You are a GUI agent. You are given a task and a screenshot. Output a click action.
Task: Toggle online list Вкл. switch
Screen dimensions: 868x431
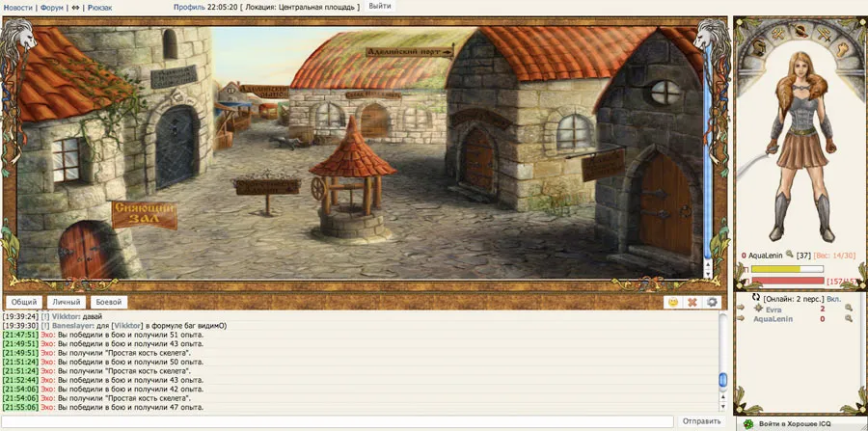[833, 299]
